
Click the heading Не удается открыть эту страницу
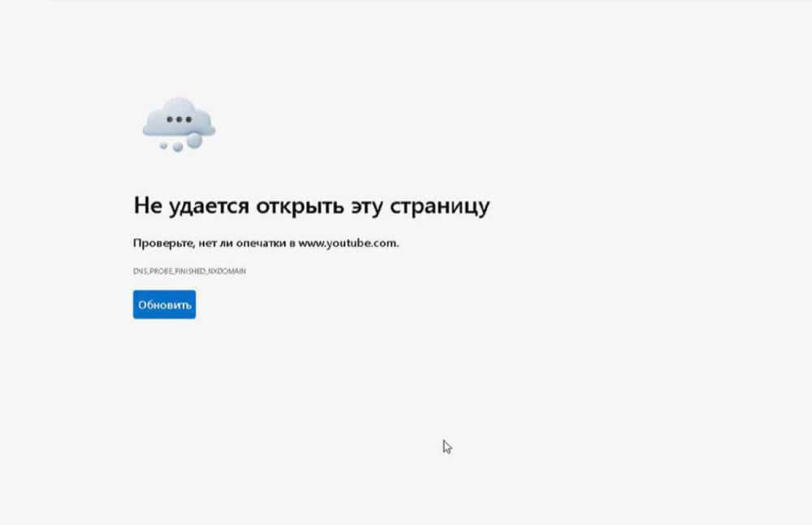(312, 206)
